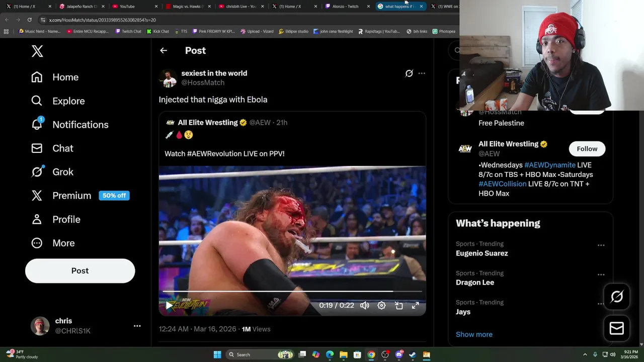This screenshot has width=644, height=362.
Task: Close the 'what happens if' tab
Action: coord(421,7)
